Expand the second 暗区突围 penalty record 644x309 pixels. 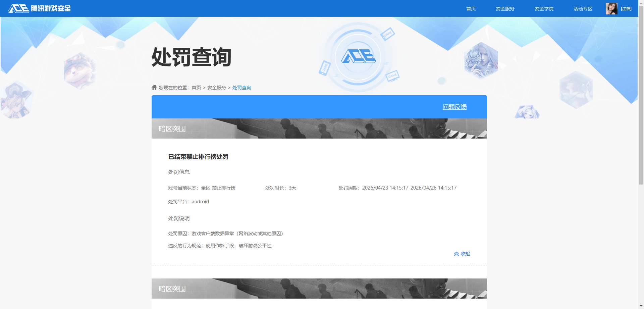tap(319, 289)
